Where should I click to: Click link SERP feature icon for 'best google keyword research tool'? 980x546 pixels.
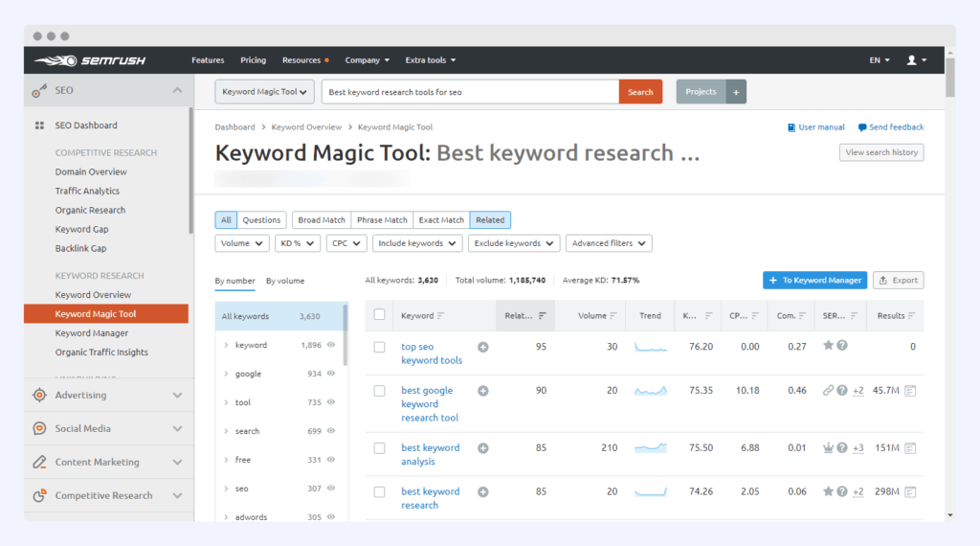click(x=828, y=390)
